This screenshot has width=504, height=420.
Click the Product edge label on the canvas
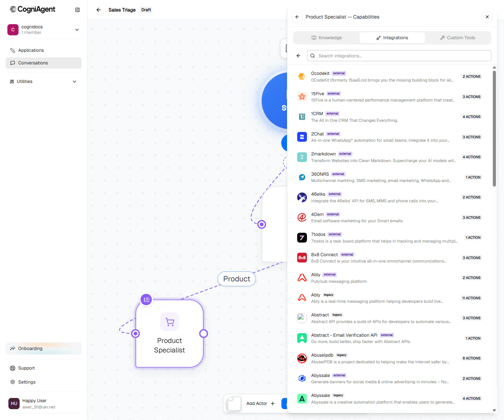237,279
